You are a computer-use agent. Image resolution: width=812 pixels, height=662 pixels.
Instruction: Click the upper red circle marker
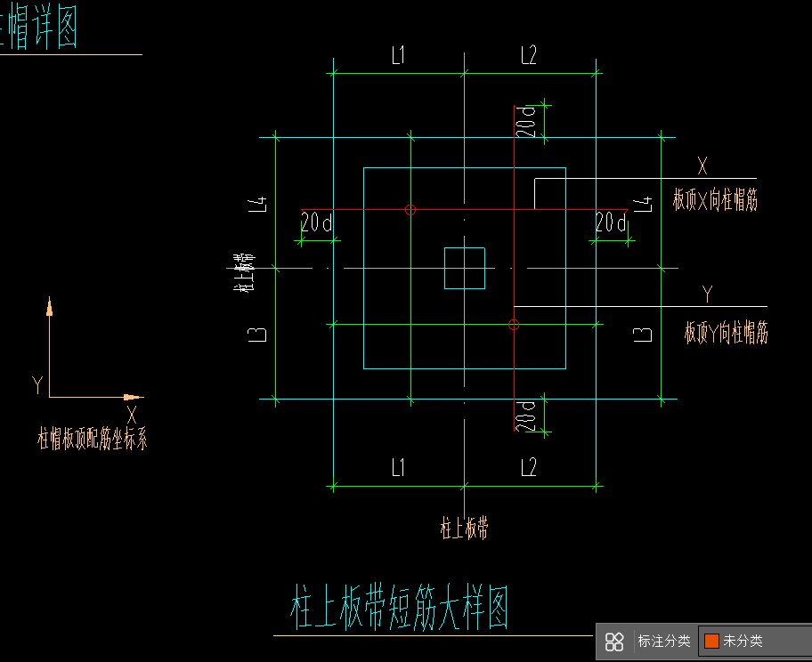(x=410, y=210)
